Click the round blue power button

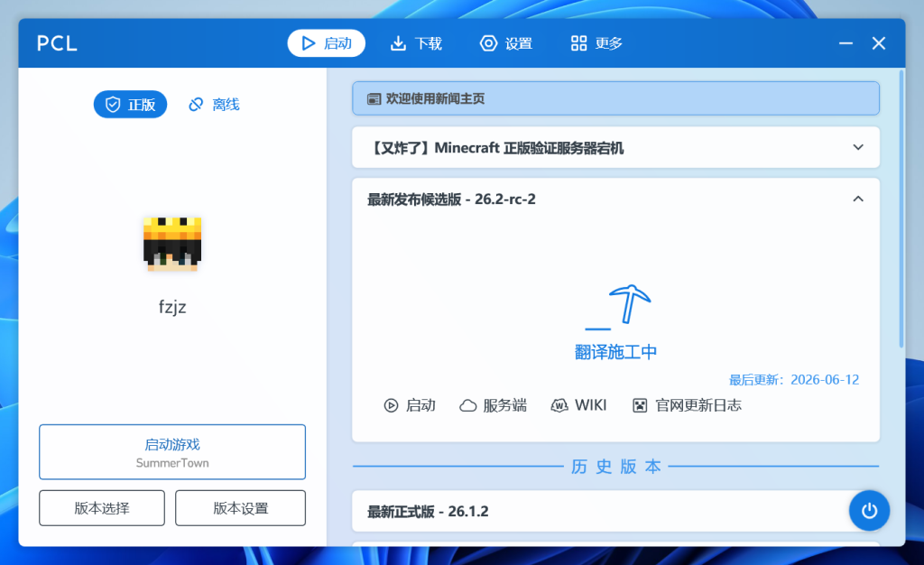869,510
